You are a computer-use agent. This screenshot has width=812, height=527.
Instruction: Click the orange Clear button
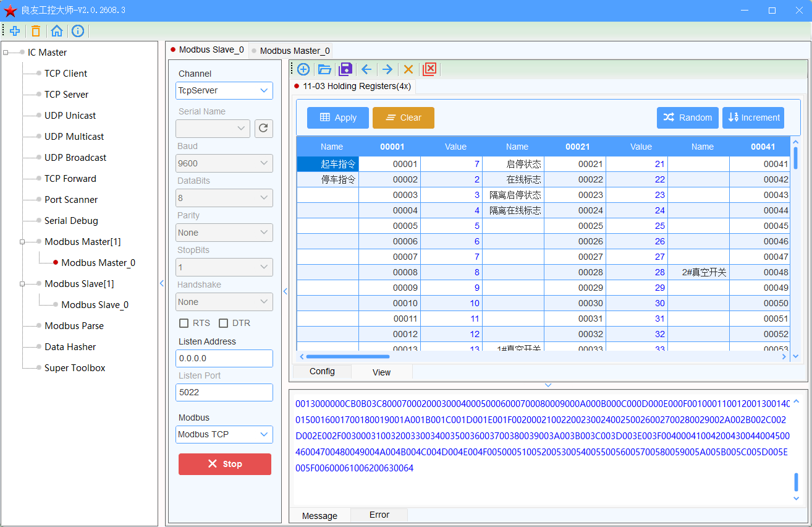point(404,118)
